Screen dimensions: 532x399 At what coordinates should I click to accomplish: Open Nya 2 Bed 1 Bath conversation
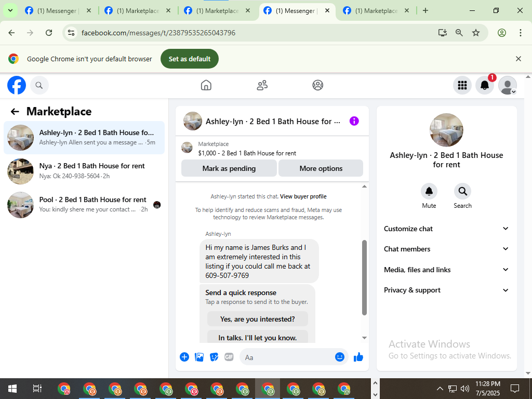tap(84, 171)
